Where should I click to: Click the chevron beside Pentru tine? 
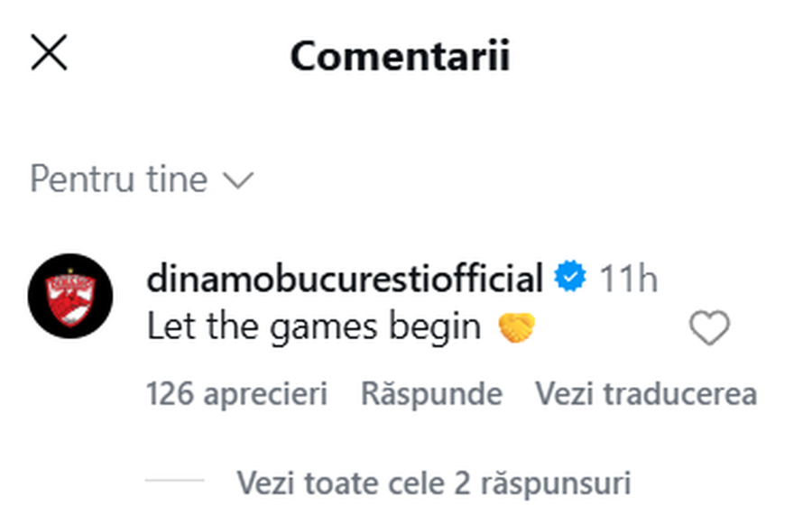[238, 180]
